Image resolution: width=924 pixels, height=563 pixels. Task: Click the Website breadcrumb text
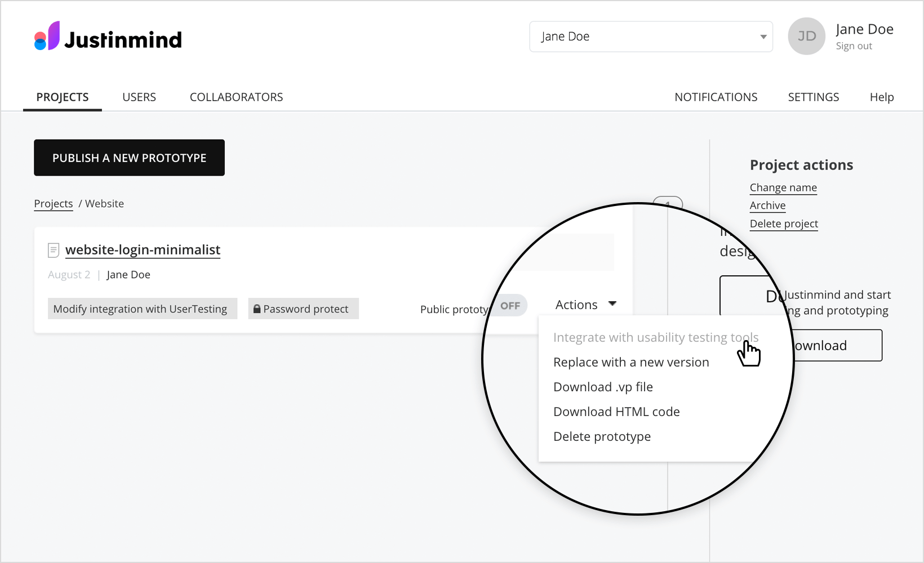pyautogui.click(x=104, y=204)
